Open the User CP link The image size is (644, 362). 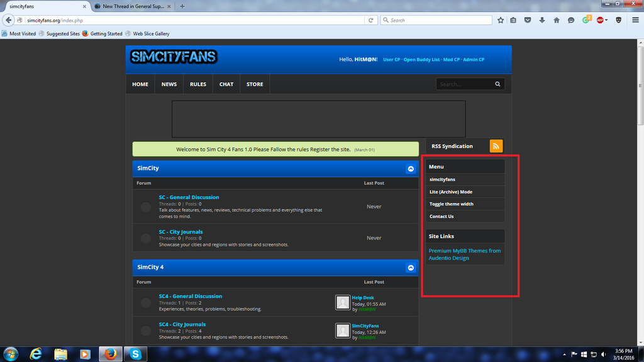(x=391, y=60)
